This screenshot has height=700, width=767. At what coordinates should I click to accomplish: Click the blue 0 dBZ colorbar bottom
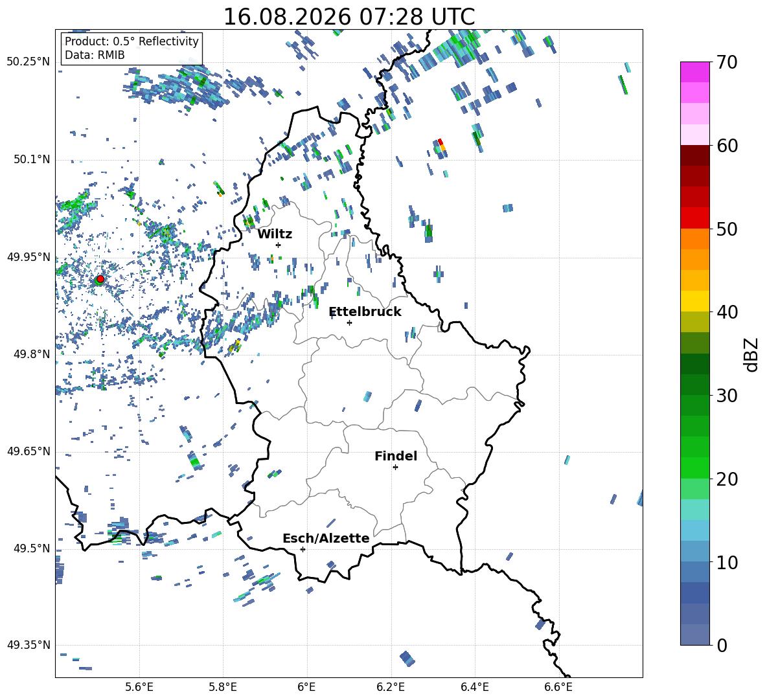694,635
